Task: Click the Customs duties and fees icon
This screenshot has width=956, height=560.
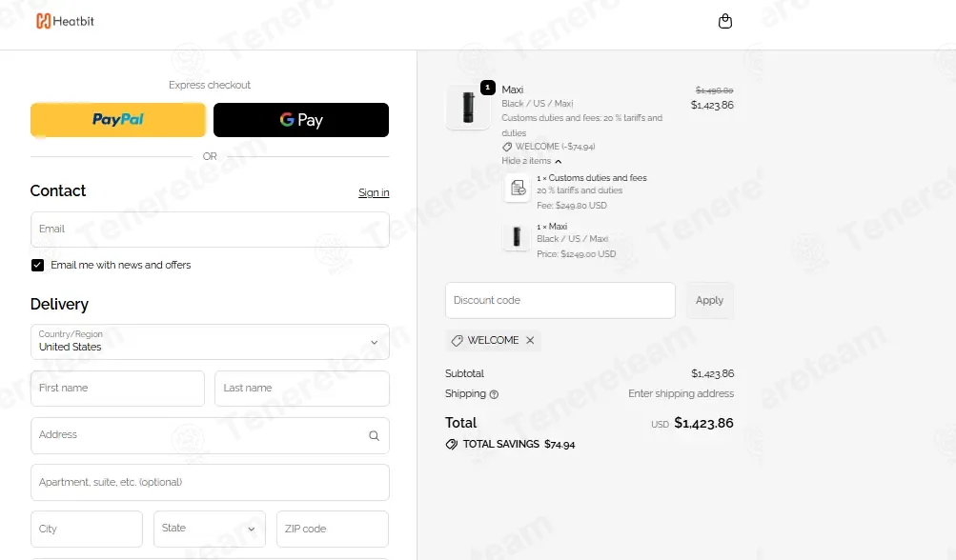Action: click(x=517, y=188)
